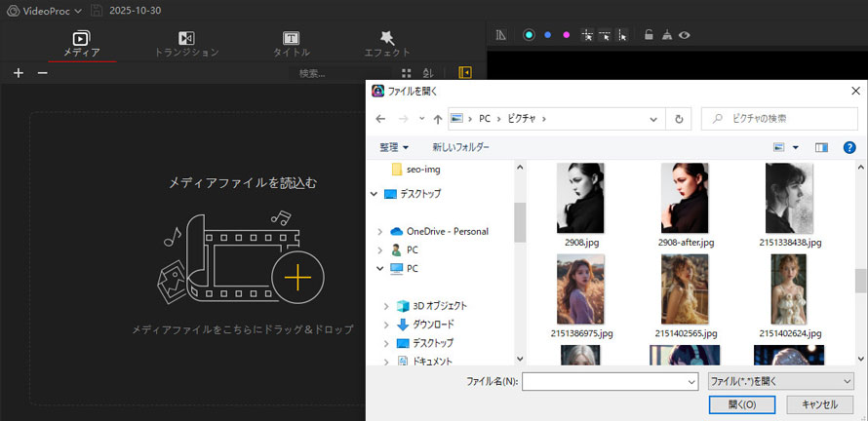Select the cyan color dot
This screenshot has height=421, width=868.
(x=530, y=35)
